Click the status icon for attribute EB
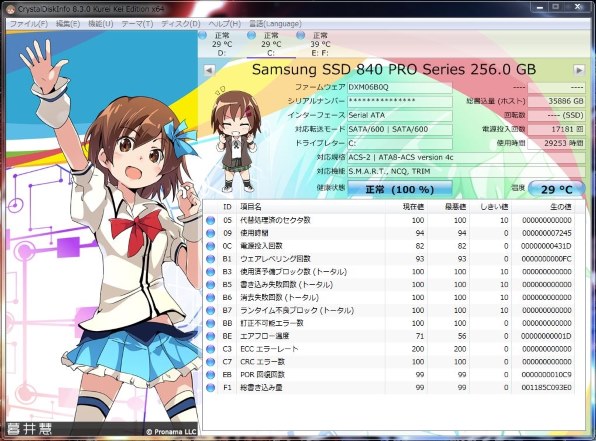Image resolution: width=596 pixels, height=441 pixels. tap(210, 375)
